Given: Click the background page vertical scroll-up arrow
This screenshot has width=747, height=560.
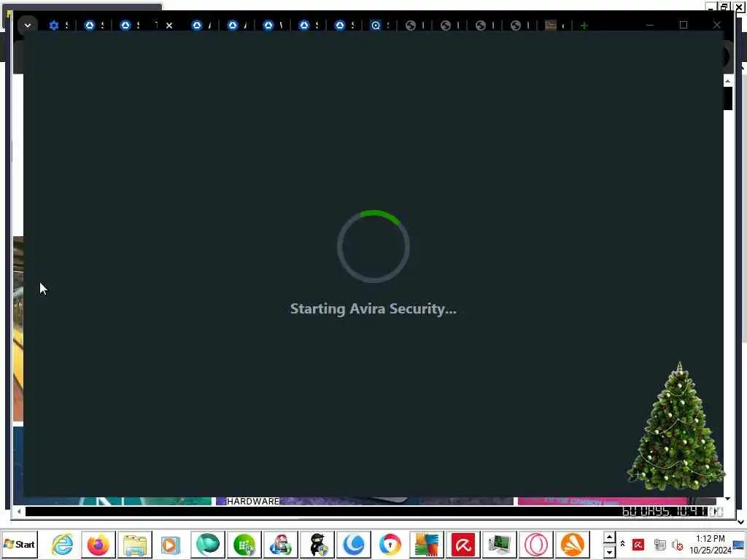Looking at the screenshot, I should point(727,82).
